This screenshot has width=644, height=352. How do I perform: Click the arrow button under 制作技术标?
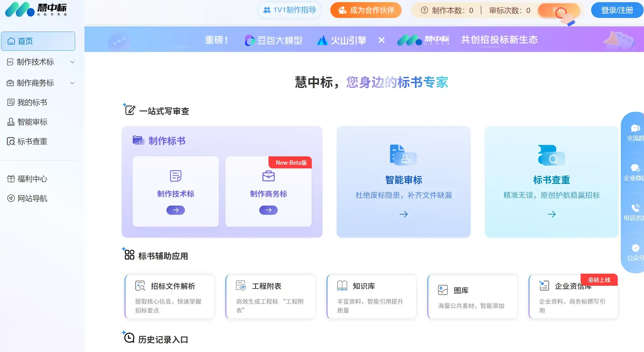[x=175, y=210]
